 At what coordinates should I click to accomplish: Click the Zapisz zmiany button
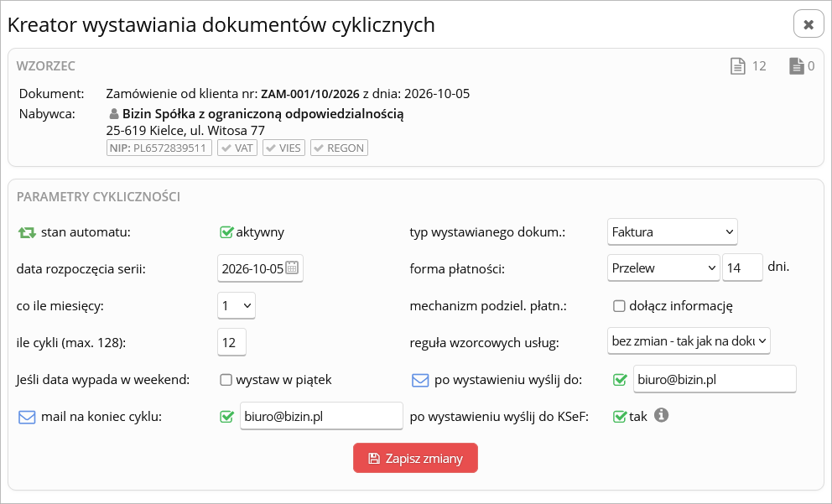415,458
